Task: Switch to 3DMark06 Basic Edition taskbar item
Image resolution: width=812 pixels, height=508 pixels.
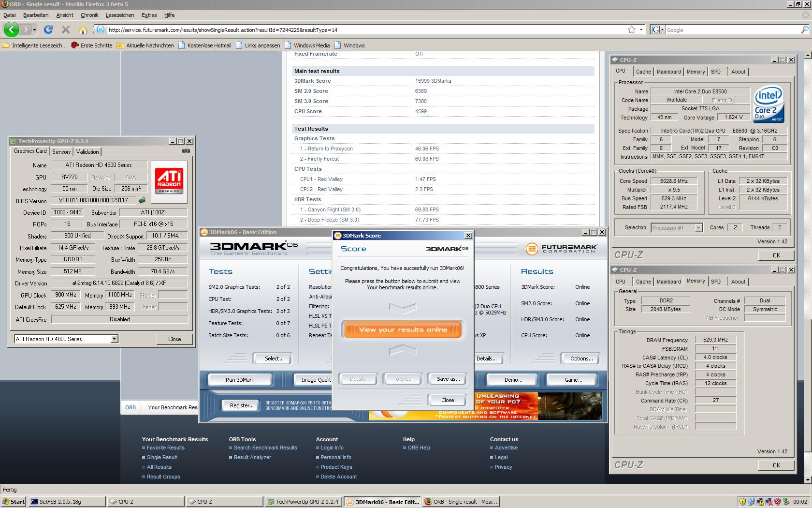Action: coord(382,502)
